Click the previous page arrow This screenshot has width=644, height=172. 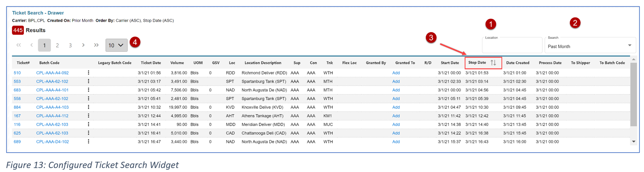click(32, 45)
